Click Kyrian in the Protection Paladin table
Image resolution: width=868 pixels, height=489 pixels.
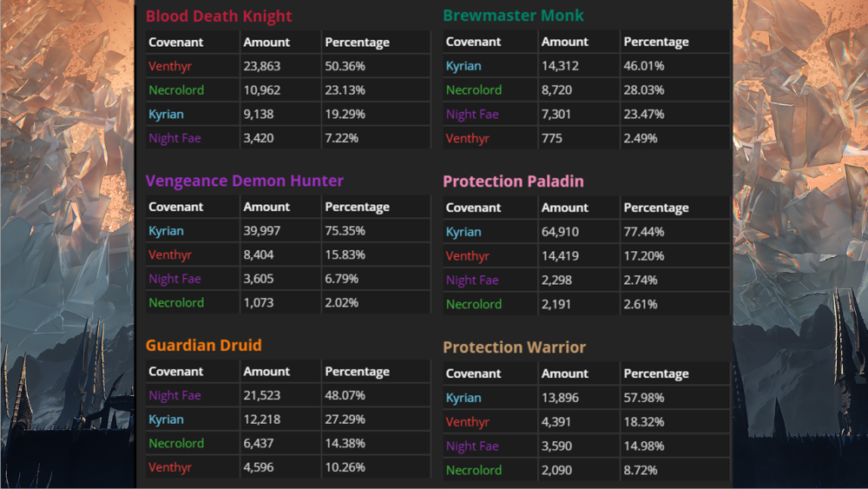click(464, 232)
